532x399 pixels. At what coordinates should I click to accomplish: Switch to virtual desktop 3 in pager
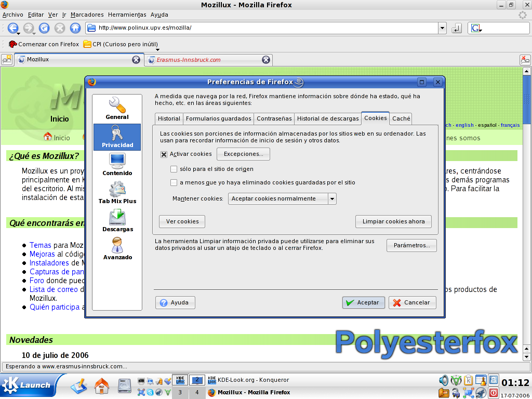pyautogui.click(x=180, y=393)
